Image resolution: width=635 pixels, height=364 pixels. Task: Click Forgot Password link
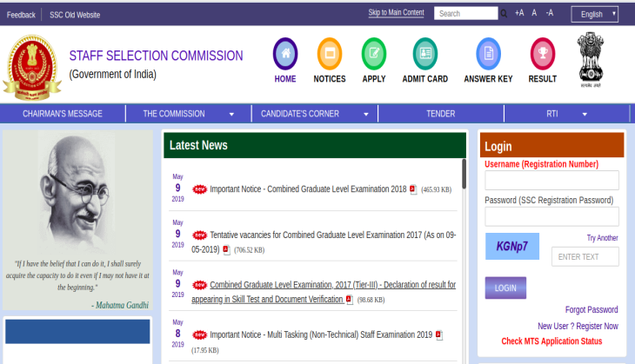pos(592,310)
